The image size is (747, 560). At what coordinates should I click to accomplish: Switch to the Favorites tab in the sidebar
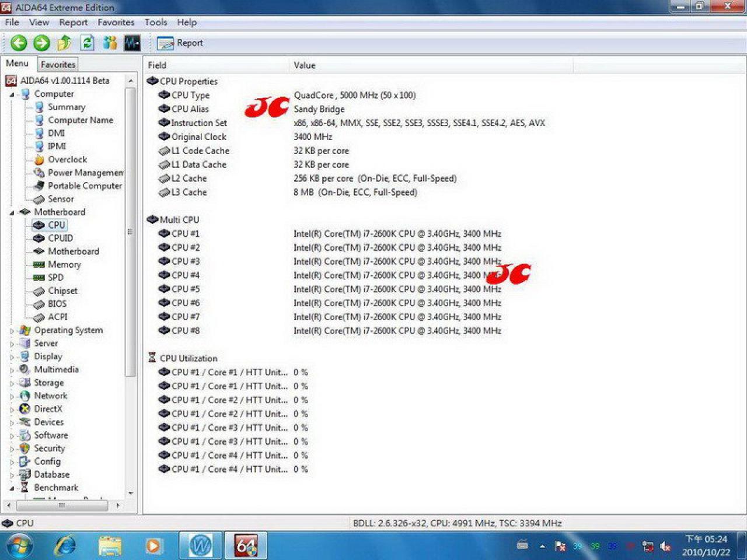[58, 65]
